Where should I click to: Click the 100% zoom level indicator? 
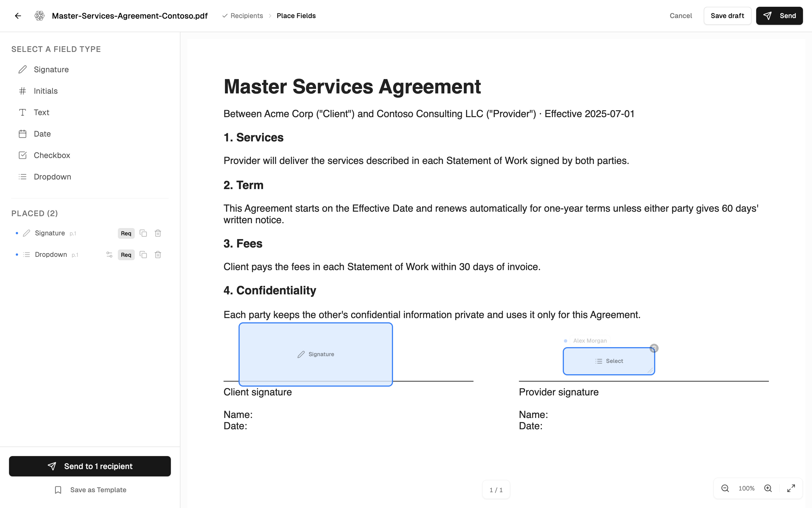[x=747, y=489]
